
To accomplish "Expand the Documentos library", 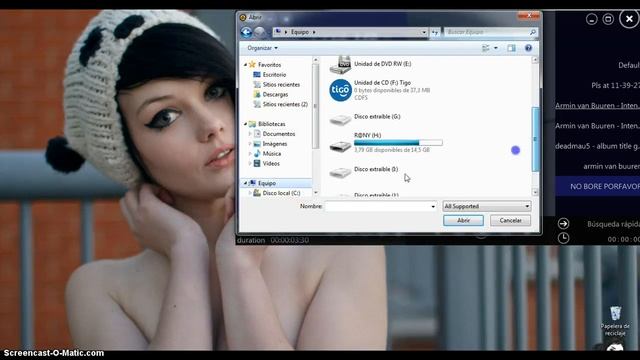I will point(250,134).
